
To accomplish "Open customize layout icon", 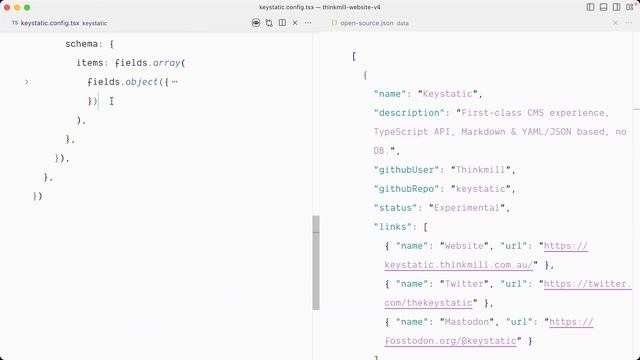I will coord(629,7).
